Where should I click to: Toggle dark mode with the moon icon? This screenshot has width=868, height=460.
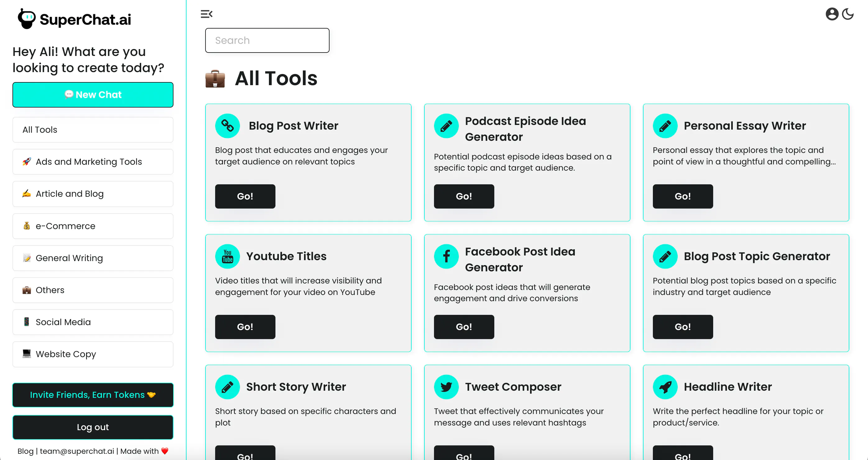click(x=848, y=14)
